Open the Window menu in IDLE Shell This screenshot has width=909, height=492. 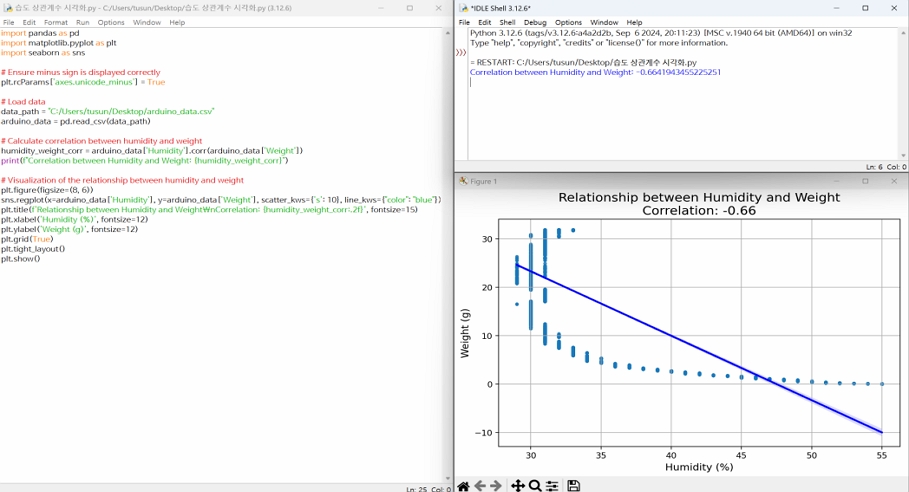coord(604,23)
